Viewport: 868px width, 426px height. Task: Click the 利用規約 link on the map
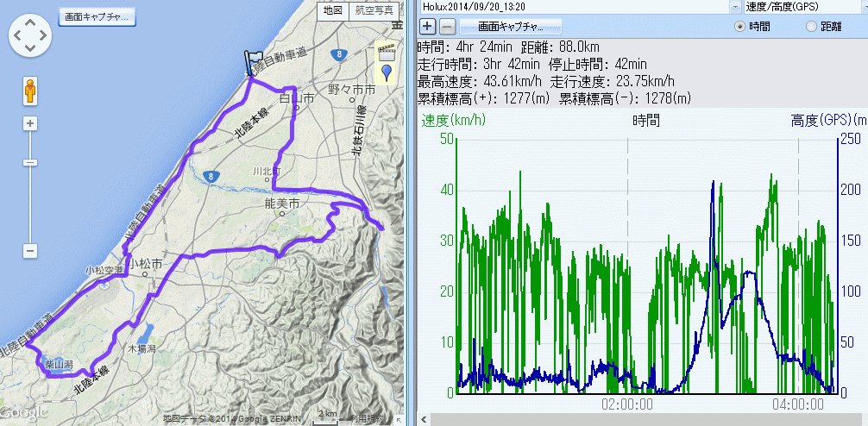pos(368,418)
